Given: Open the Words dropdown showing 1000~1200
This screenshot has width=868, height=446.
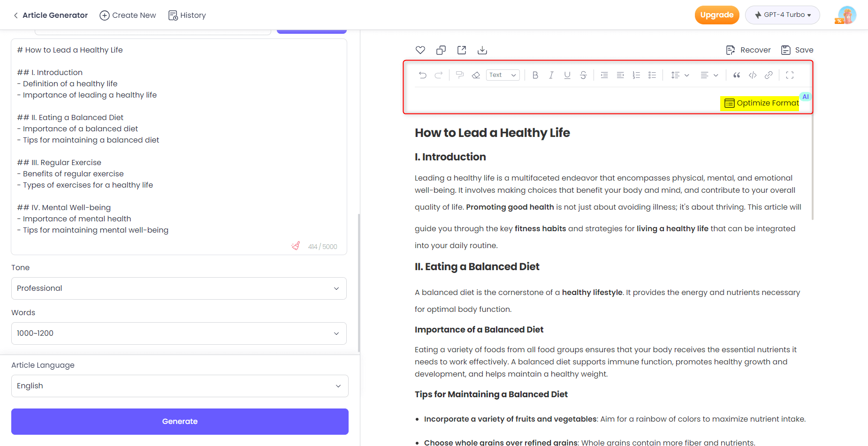Looking at the screenshot, I should click(179, 333).
